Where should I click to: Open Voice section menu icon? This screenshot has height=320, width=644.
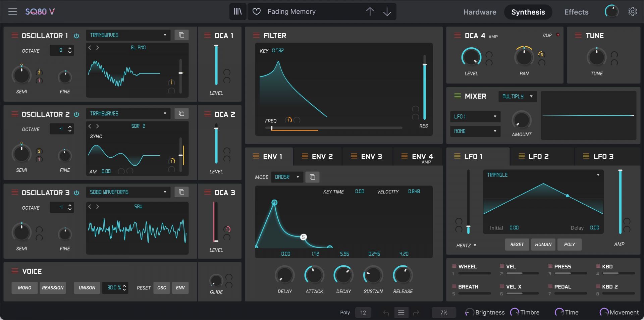coord(15,271)
